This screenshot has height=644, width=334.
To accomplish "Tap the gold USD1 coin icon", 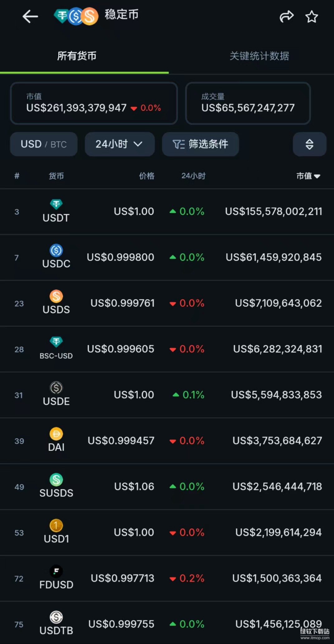I will tap(56, 525).
